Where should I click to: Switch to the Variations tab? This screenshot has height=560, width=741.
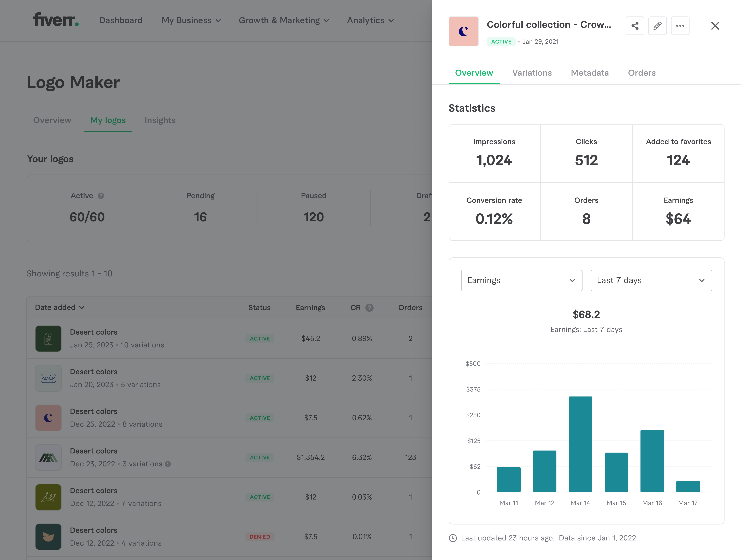532,73
